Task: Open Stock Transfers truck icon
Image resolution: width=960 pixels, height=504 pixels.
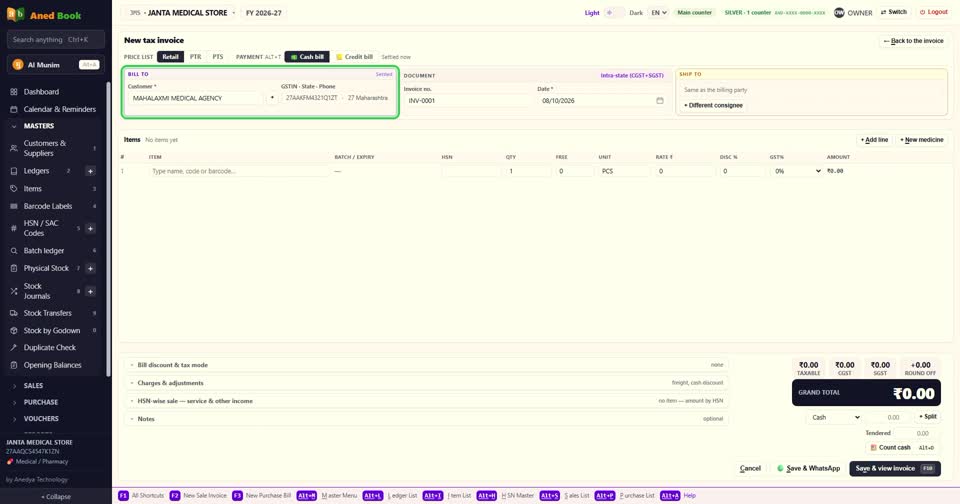Action: (13, 313)
